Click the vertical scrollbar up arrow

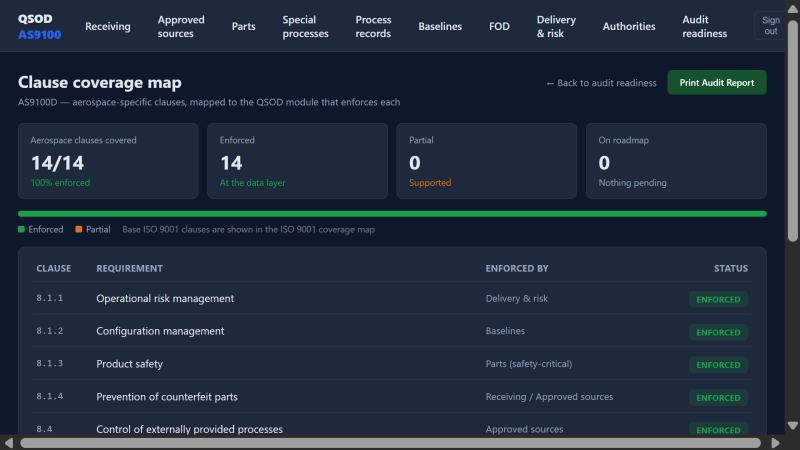point(792,8)
